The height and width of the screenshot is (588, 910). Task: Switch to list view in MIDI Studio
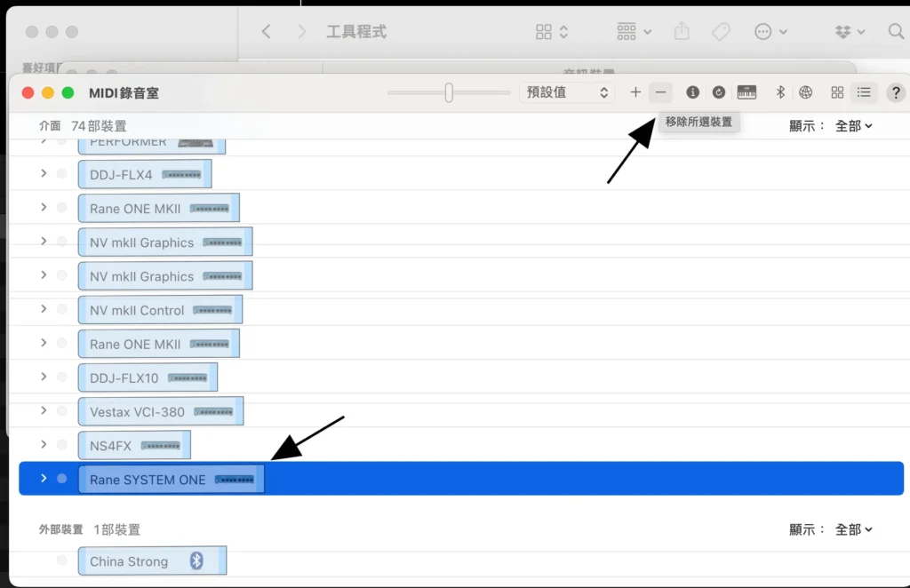click(864, 92)
